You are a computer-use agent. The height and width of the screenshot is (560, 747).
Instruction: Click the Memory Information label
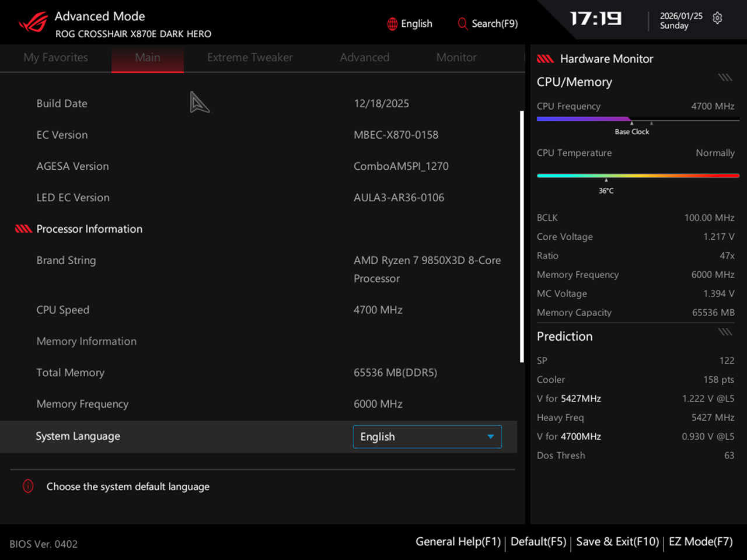[x=86, y=341]
